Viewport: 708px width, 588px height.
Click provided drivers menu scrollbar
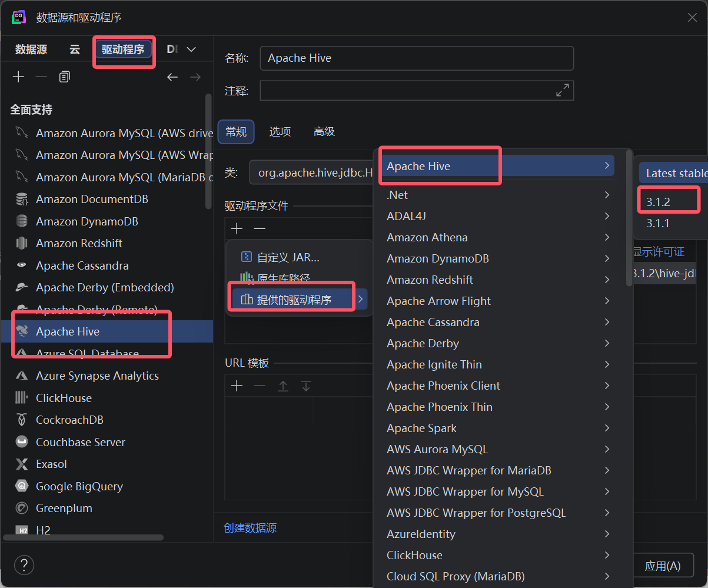[629, 219]
